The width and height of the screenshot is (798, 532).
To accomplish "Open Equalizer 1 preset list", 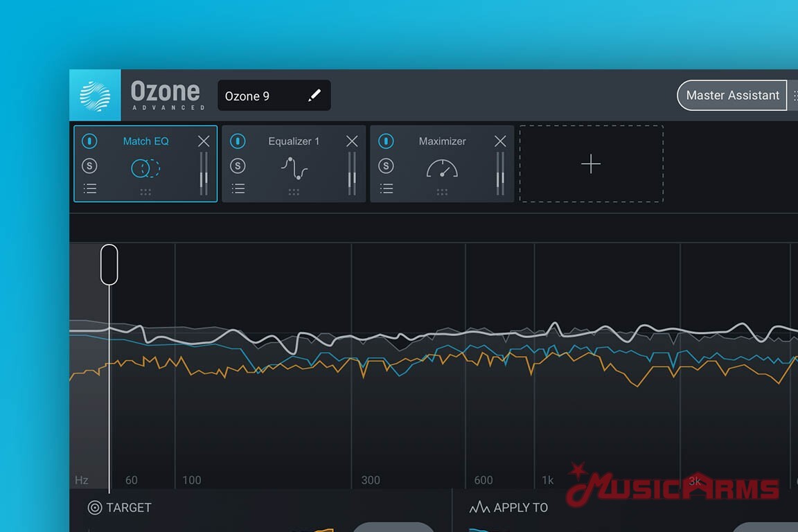I will click(x=238, y=188).
